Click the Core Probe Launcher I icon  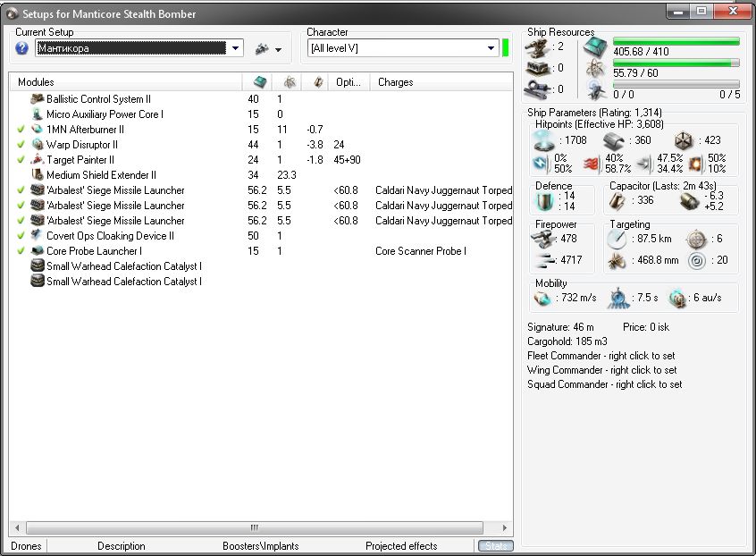click(x=38, y=251)
